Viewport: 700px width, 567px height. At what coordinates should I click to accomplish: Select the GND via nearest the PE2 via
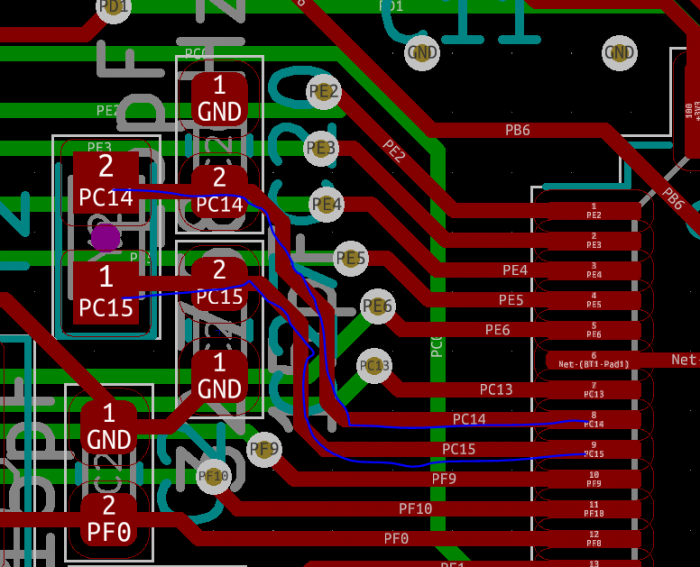(422, 53)
